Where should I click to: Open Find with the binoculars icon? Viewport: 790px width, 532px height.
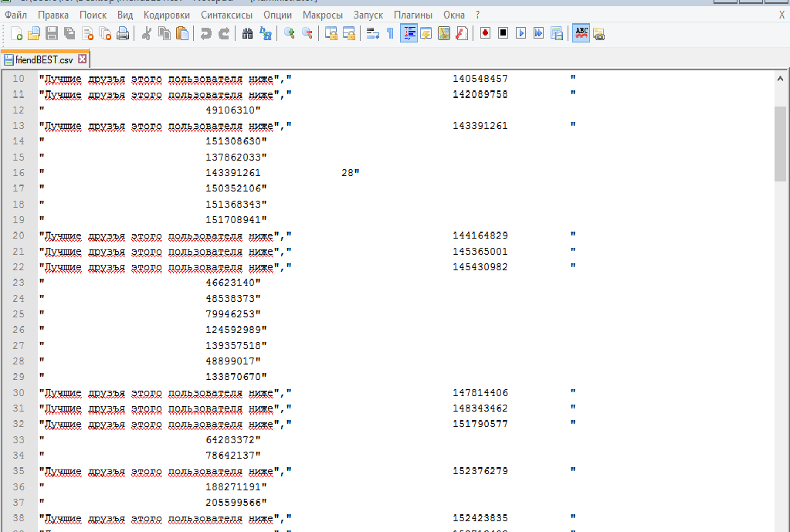click(247, 34)
